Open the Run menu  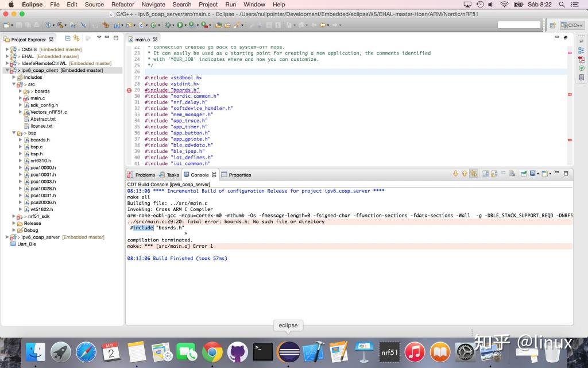(231, 5)
